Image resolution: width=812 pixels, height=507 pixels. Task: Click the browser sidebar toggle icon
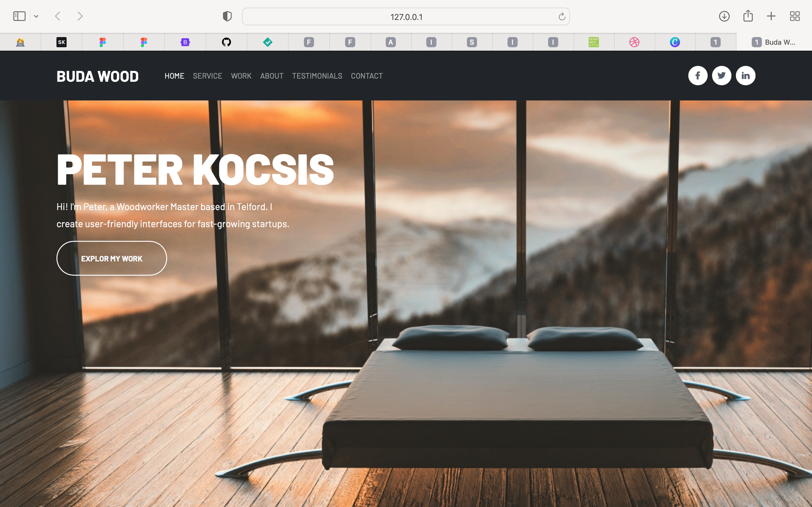point(19,16)
